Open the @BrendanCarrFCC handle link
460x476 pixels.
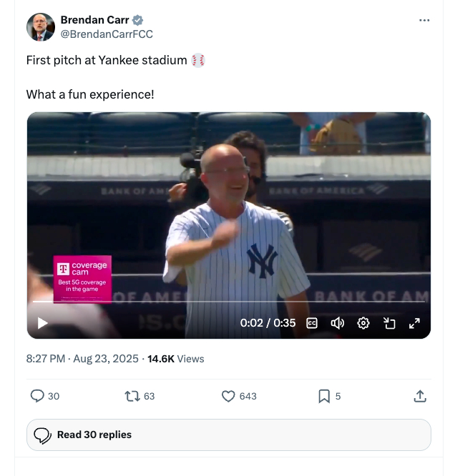point(107,34)
